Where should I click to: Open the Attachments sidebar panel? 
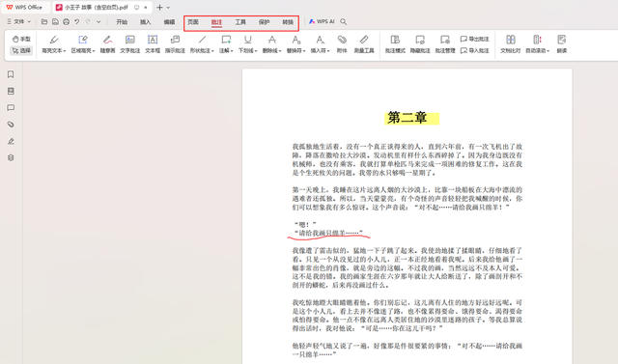[x=11, y=125]
